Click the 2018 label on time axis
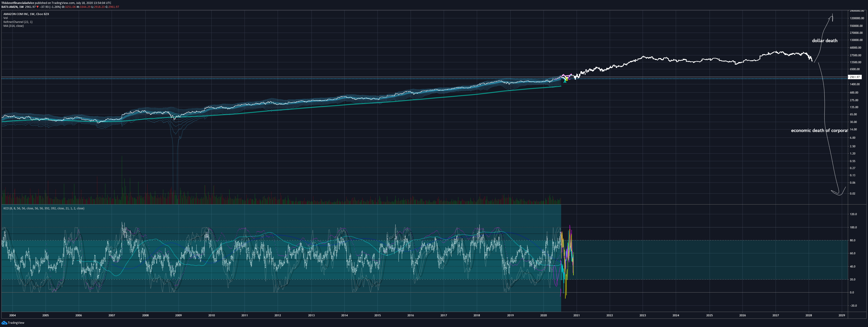Viewport: 868px width, 327px height. pos(476,316)
